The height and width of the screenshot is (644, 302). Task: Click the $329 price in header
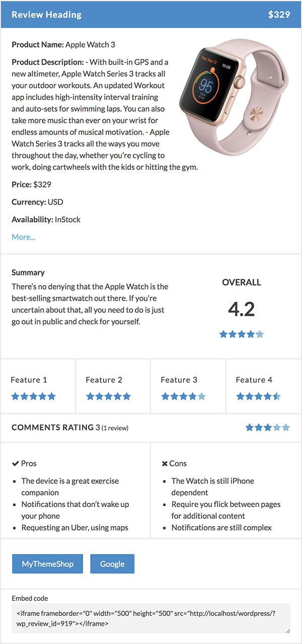[x=279, y=15]
